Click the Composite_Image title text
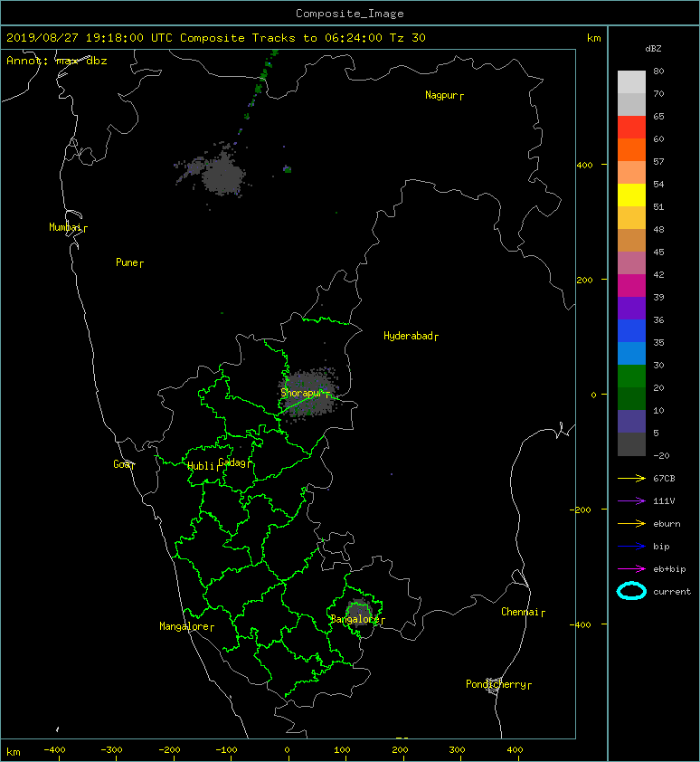The image size is (700, 762). 350,14
